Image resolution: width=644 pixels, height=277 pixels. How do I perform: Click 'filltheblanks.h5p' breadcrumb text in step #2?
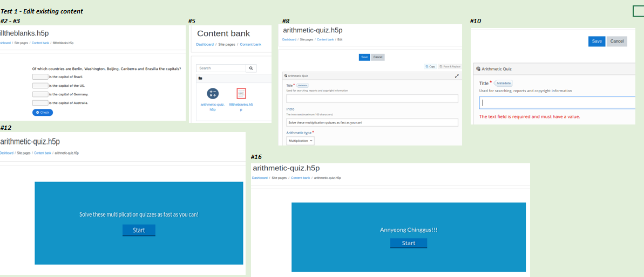(x=63, y=43)
